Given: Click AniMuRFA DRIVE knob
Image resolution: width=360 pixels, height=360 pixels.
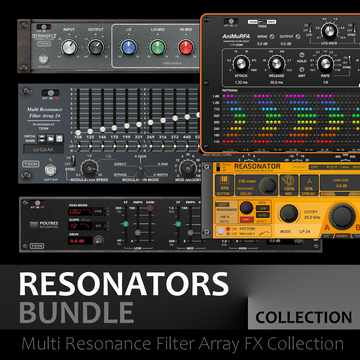Looking at the screenshot, I should (x=272, y=37).
